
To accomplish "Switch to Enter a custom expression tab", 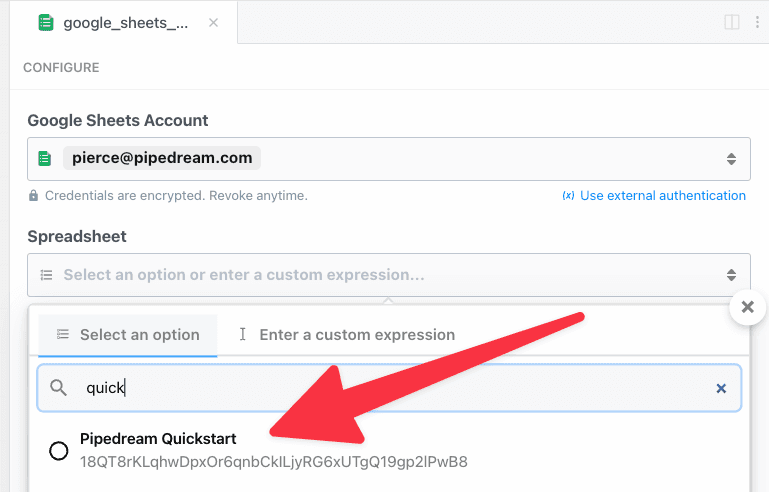I will pos(347,335).
